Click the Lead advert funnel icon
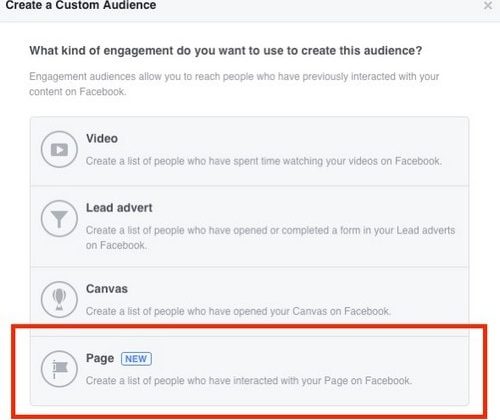The width and height of the screenshot is (500, 420). [59, 219]
